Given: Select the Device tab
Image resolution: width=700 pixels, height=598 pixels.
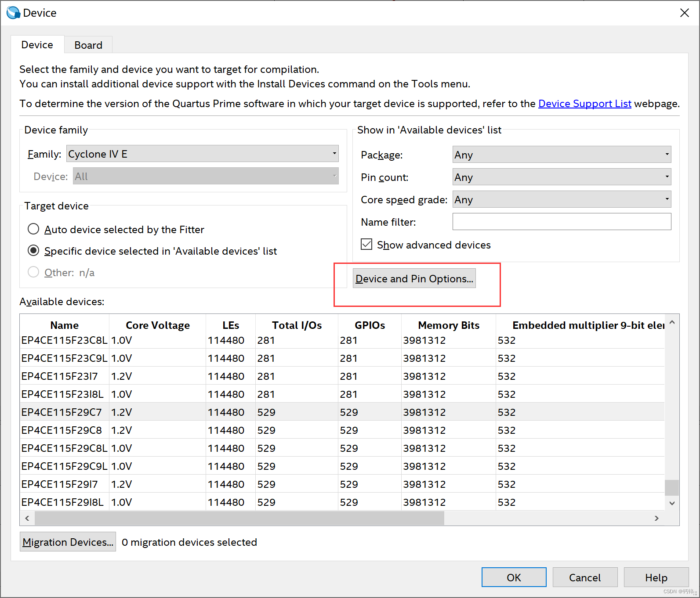Looking at the screenshot, I should click(37, 45).
